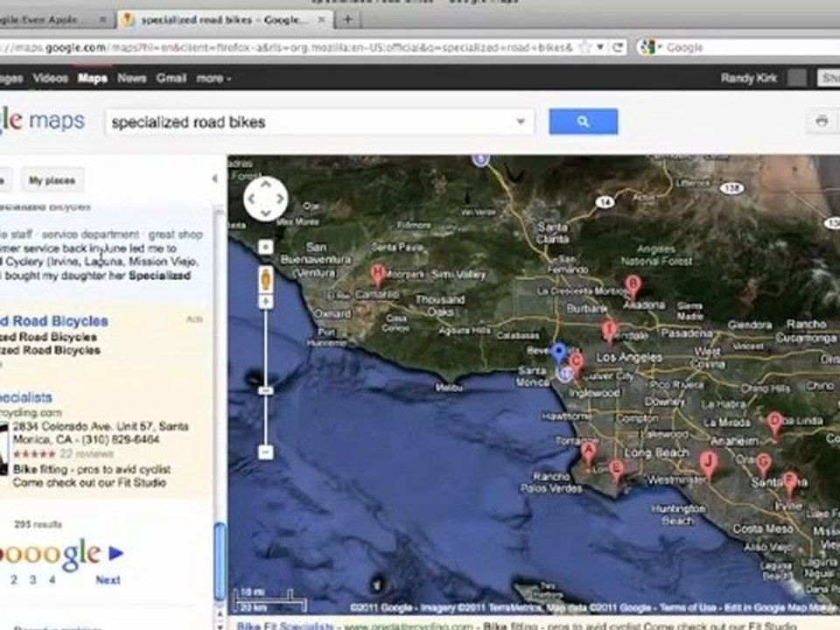Select marker I near Glendale
840x630 pixels.
pos(609,331)
